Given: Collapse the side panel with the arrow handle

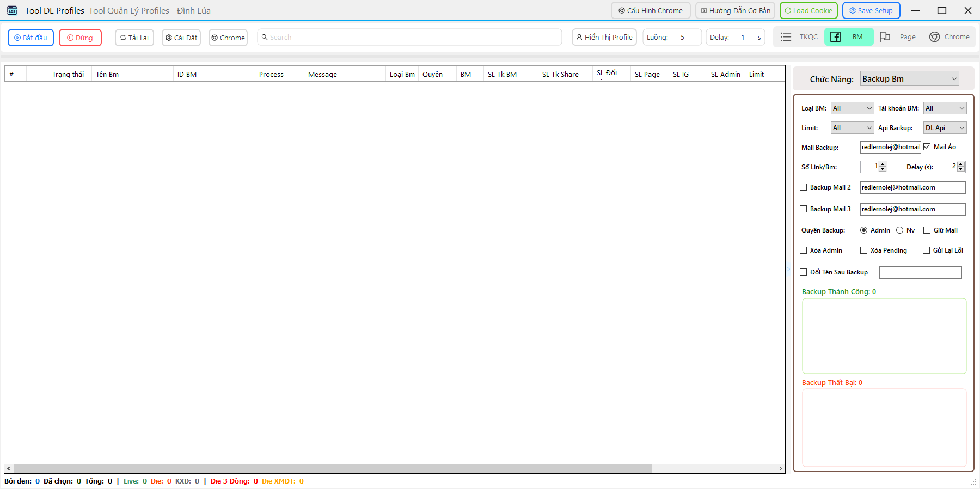Looking at the screenshot, I should tap(788, 269).
